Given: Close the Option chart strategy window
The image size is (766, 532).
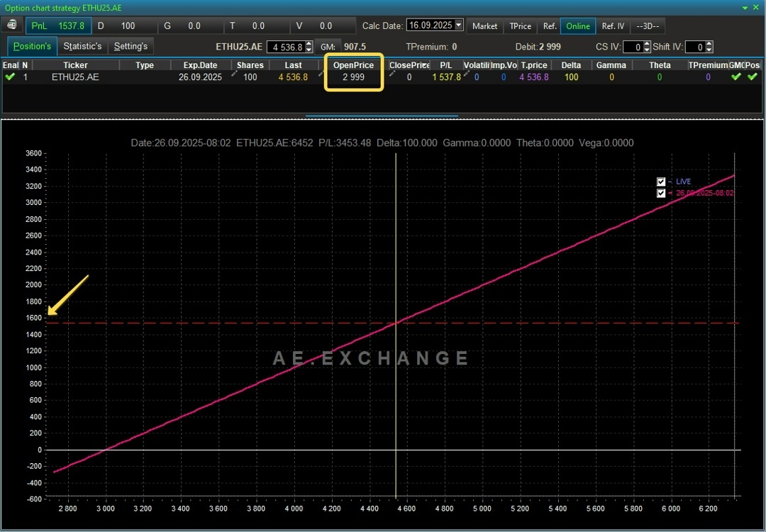Looking at the screenshot, I should click(756, 7).
